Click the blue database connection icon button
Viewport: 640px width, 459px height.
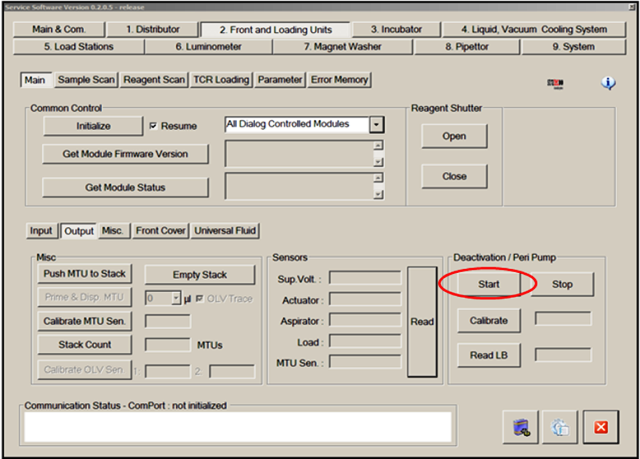point(520,427)
